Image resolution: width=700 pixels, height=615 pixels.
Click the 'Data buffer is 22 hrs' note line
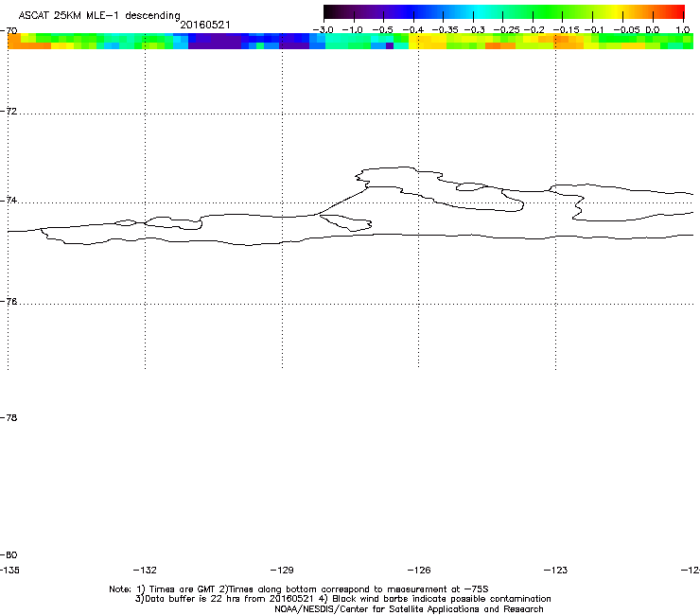coord(342,599)
